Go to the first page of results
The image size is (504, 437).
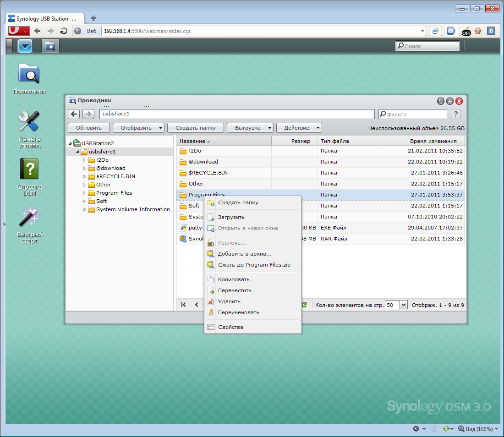click(x=183, y=305)
